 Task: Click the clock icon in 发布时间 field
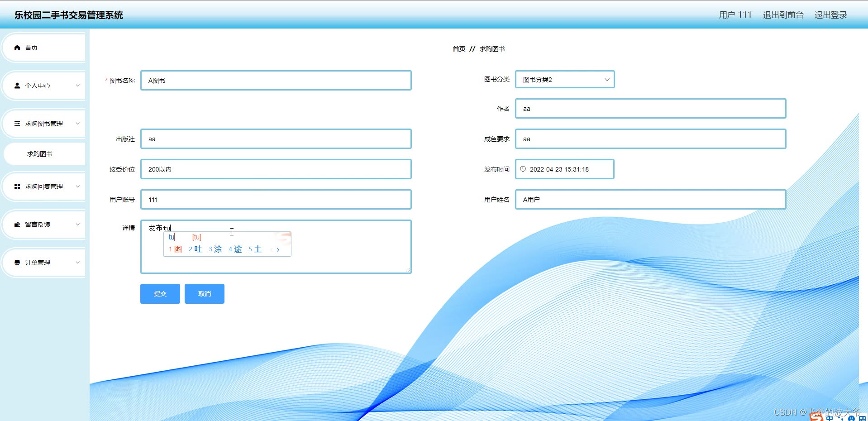point(523,169)
